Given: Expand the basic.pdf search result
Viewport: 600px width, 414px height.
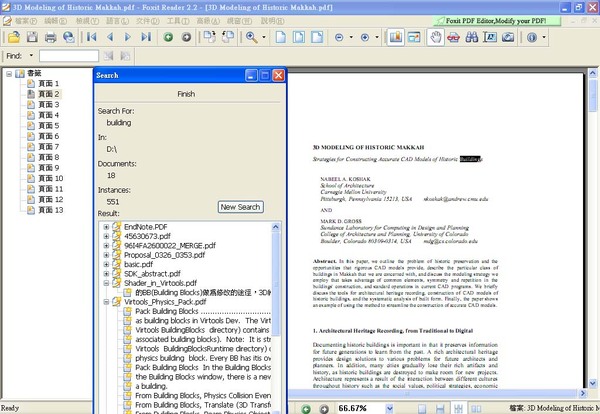Looking at the screenshot, I should (x=106, y=264).
